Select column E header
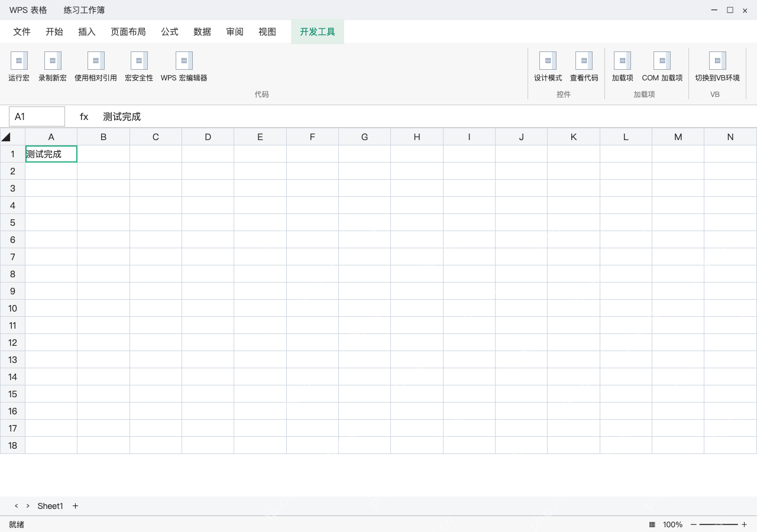Image resolution: width=757 pixels, height=532 pixels. coord(260,137)
